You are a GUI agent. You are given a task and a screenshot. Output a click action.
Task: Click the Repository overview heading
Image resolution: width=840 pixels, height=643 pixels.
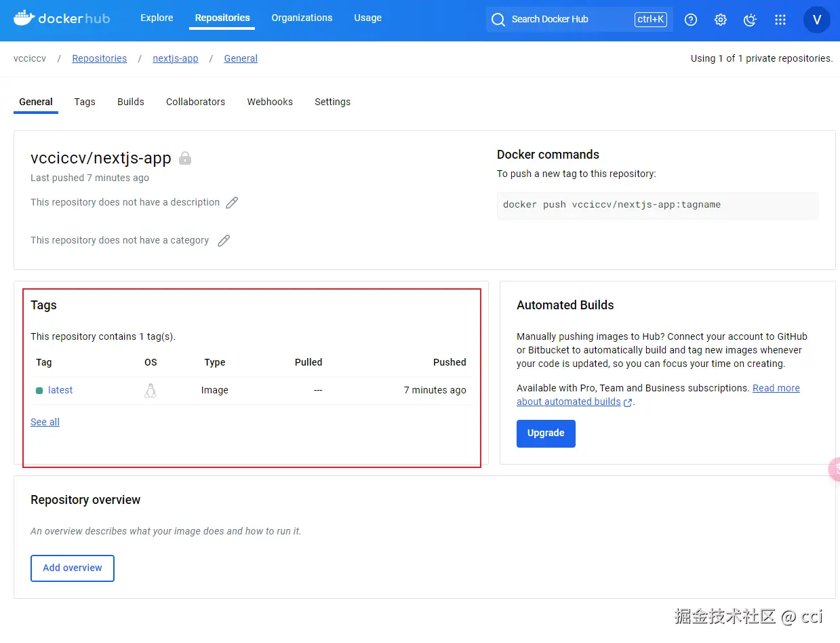[x=85, y=500]
